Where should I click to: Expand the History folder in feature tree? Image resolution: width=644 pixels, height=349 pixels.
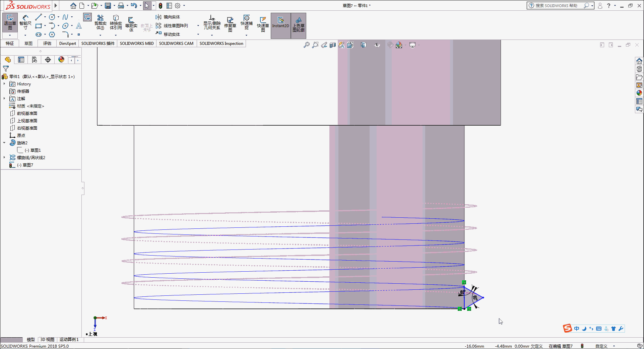(4, 84)
